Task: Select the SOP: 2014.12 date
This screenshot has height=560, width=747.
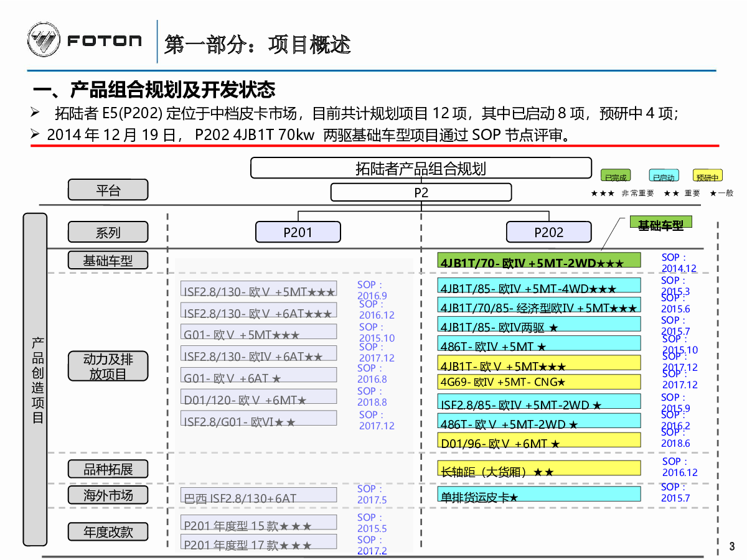Action: click(x=679, y=263)
